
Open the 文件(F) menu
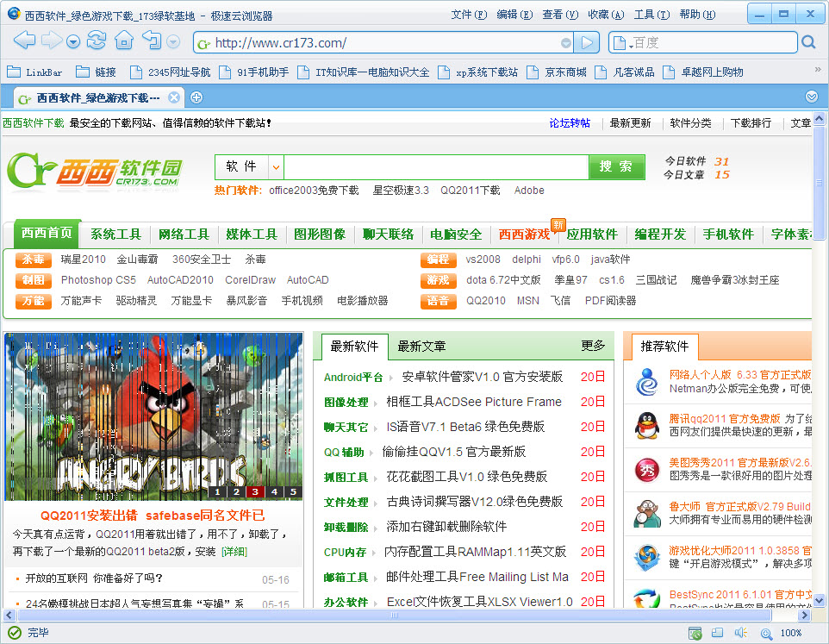pyautogui.click(x=469, y=15)
